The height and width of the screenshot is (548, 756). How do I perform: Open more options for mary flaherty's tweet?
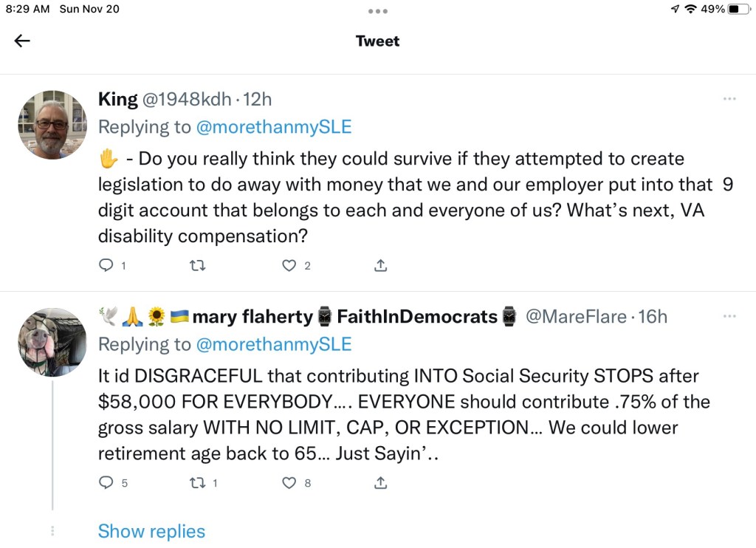point(729,316)
